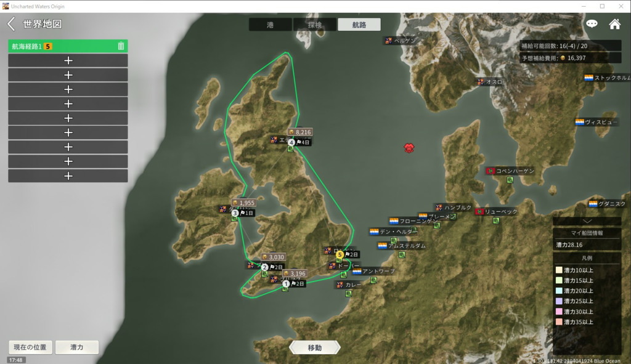Select the green port icon below アムステルダム
Screen dimensions: 631x364
402,254
